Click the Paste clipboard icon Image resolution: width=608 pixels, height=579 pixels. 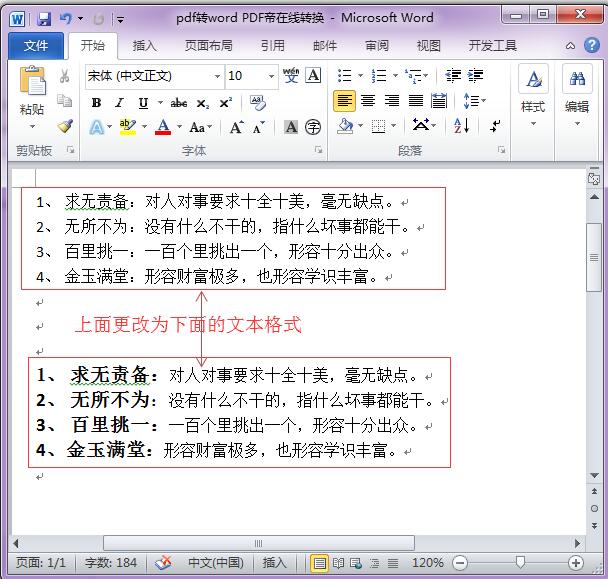click(32, 80)
